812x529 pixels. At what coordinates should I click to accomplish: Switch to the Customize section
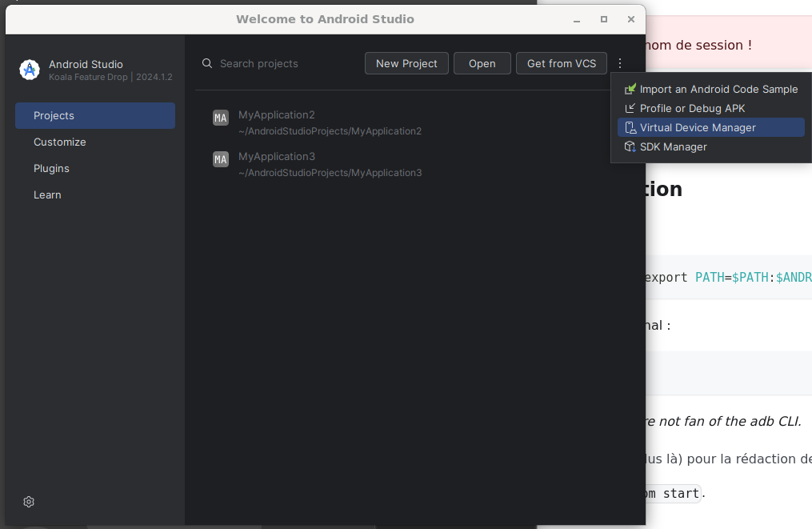coord(59,142)
